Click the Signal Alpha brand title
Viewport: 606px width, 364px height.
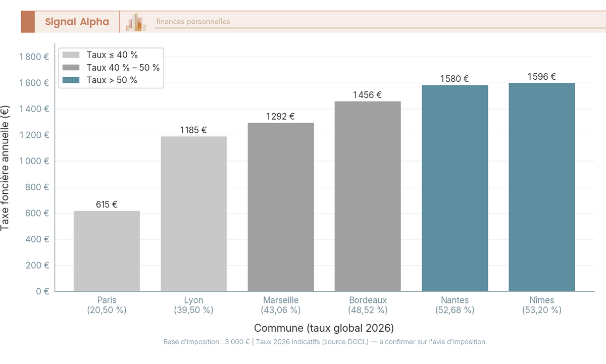tap(77, 22)
